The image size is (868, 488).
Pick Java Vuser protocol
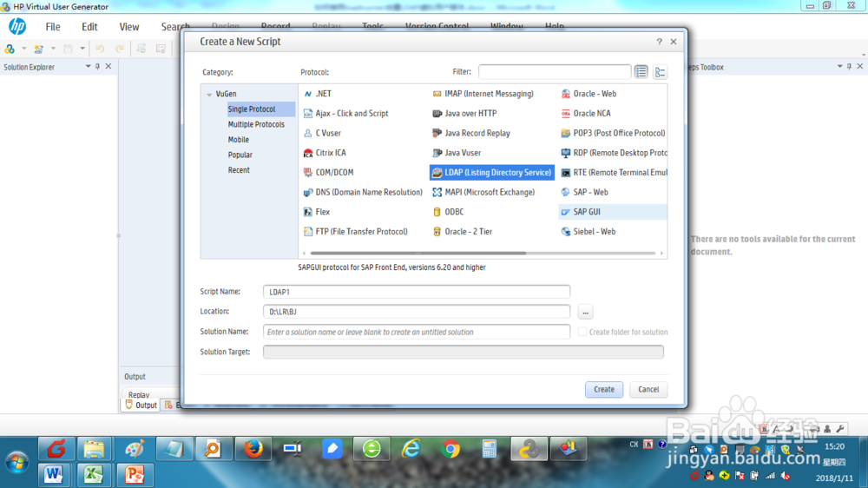point(457,153)
